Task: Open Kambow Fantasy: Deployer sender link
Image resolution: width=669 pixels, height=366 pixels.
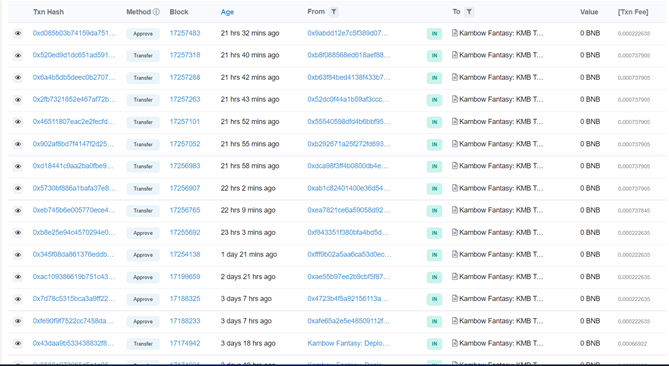Action: pos(348,343)
